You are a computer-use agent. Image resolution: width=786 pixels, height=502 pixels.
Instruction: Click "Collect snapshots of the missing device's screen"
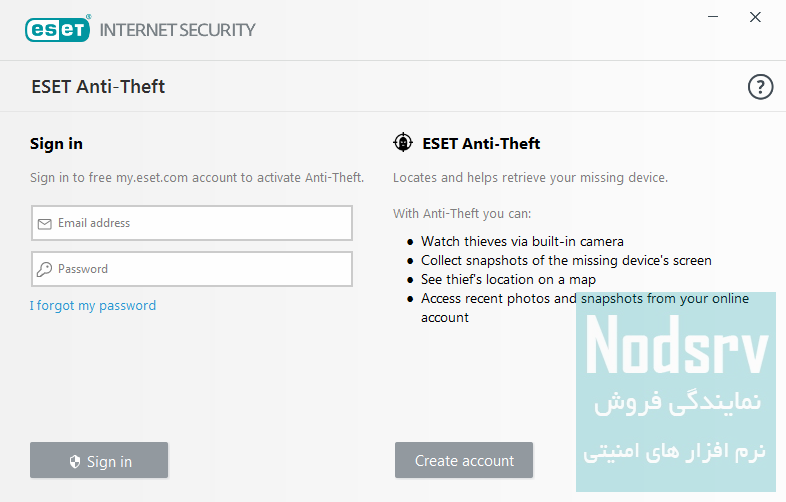pos(566,260)
